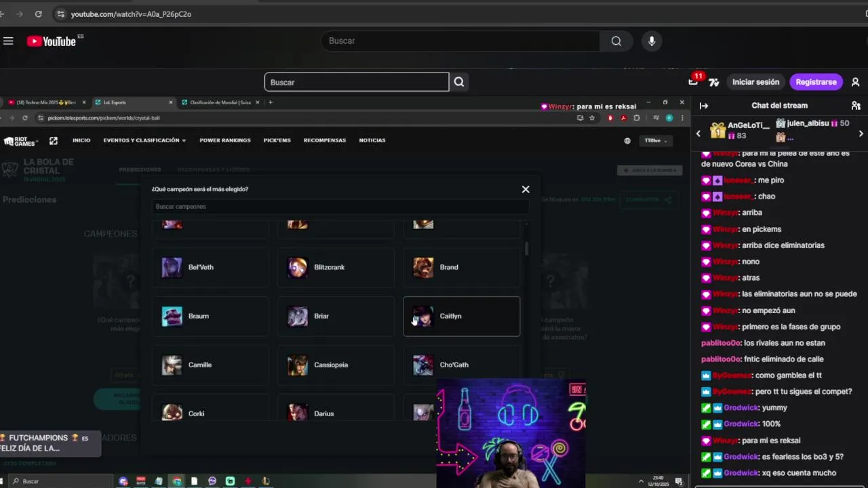This screenshot has height=488, width=868.
Task: Click the streamer webcam overlay
Action: (511, 434)
